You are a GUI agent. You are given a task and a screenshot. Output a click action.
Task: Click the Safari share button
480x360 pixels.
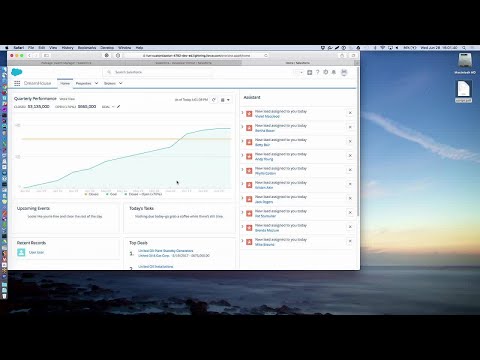pyautogui.click(x=342, y=55)
